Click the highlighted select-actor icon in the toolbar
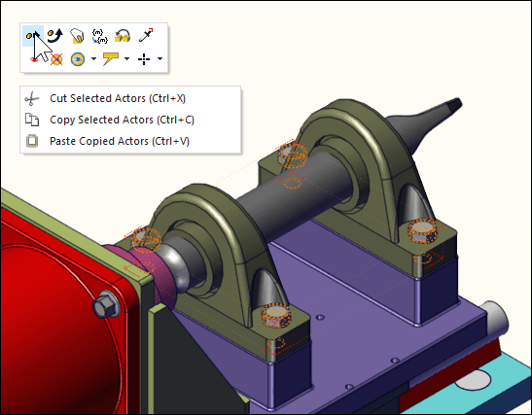Image resolution: width=532 pixels, height=415 pixels. 33,36
